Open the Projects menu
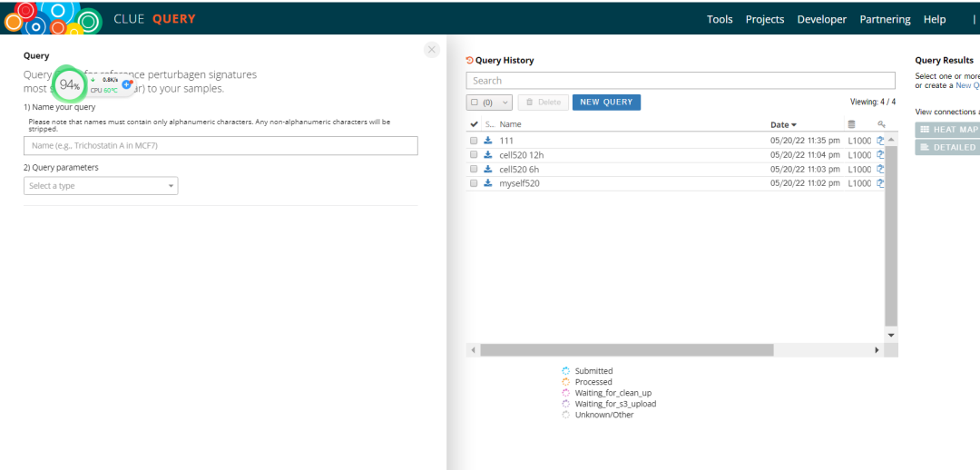 tap(765, 19)
